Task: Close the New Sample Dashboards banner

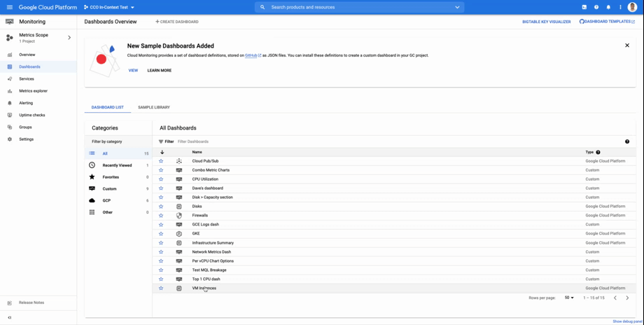Action: (x=626, y=46)
